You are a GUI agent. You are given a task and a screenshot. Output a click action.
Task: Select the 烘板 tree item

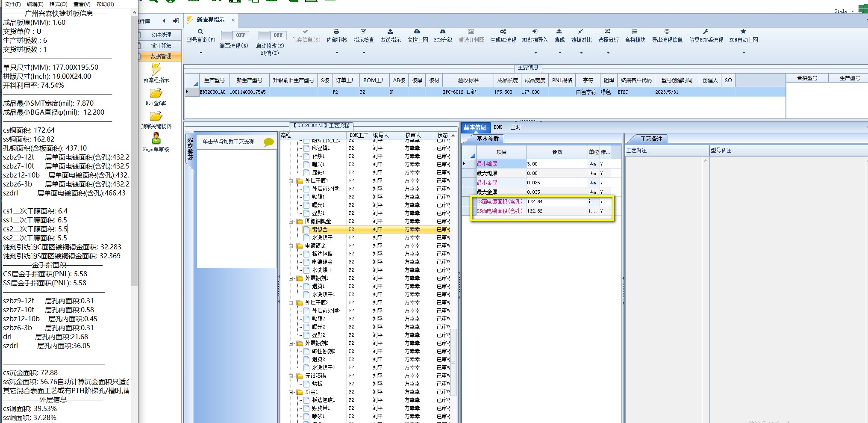pos(317,384)
